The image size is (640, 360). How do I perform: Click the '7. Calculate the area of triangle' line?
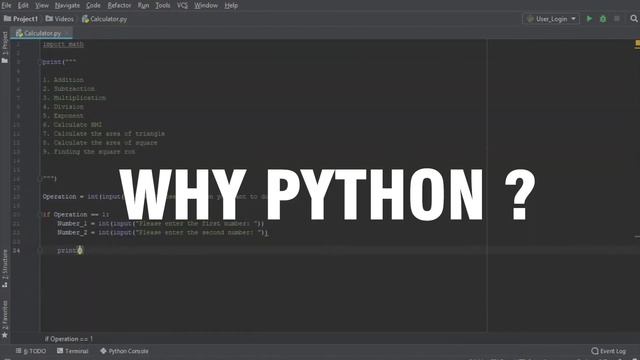104,133
